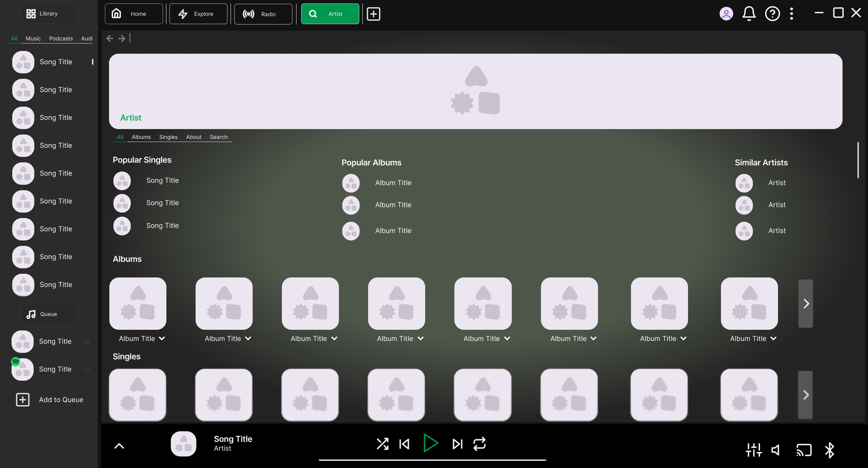The height and width of the screenshot is (468, 868).
Task: Remove first queued song with red minus
Action: coord(87,342)
